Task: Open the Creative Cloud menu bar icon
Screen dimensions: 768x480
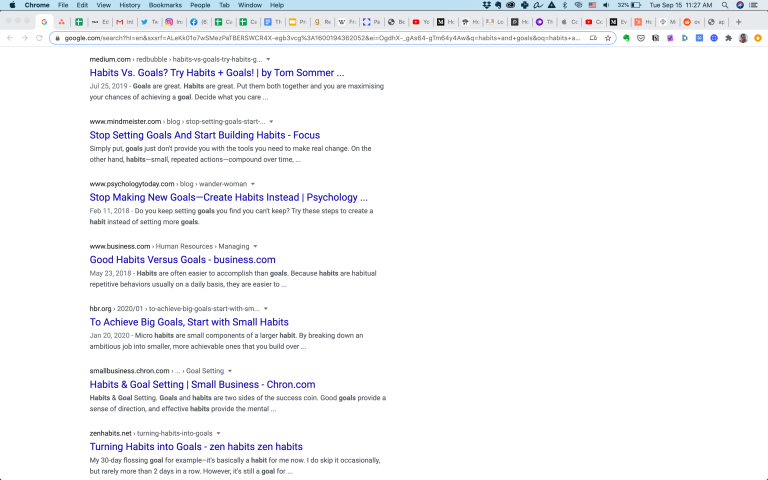Action: click(511, 5)
